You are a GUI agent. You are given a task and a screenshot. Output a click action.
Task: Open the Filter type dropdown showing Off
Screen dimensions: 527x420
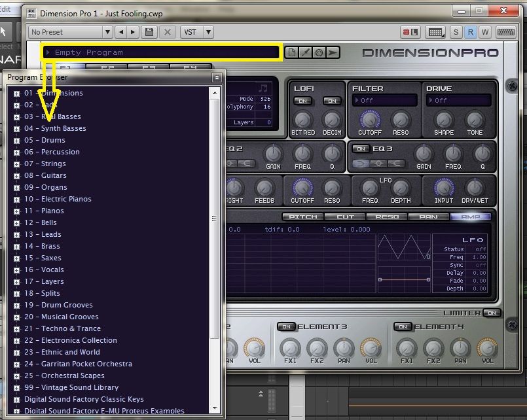point(385,99)
